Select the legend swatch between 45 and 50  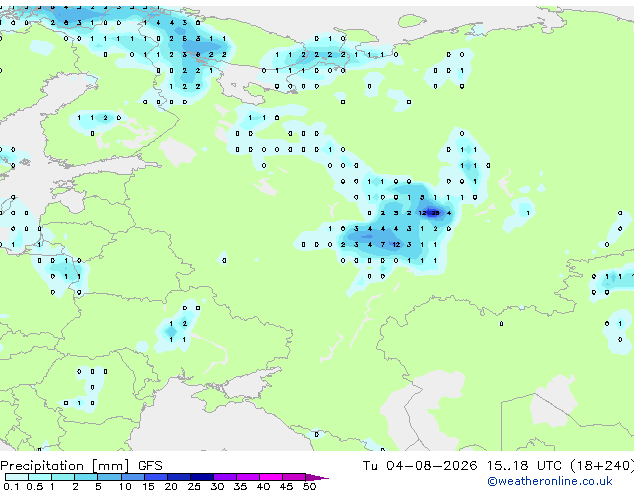[x=294, y=477]
